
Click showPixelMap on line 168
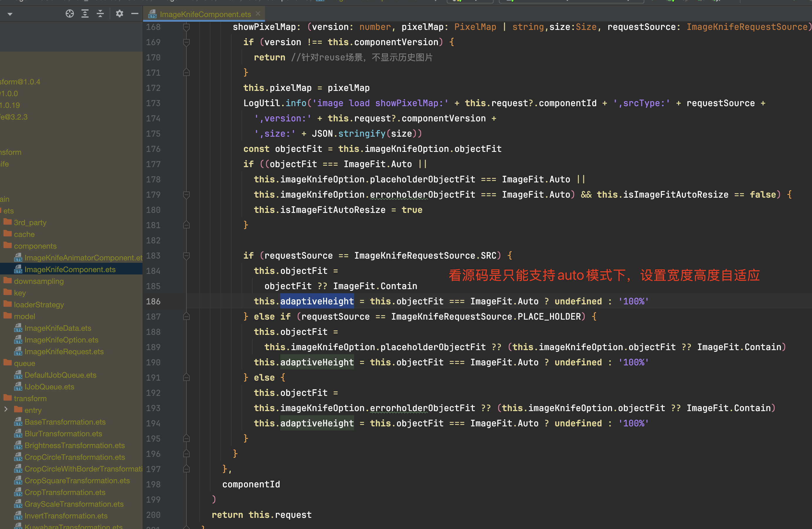tap(264, 27)
